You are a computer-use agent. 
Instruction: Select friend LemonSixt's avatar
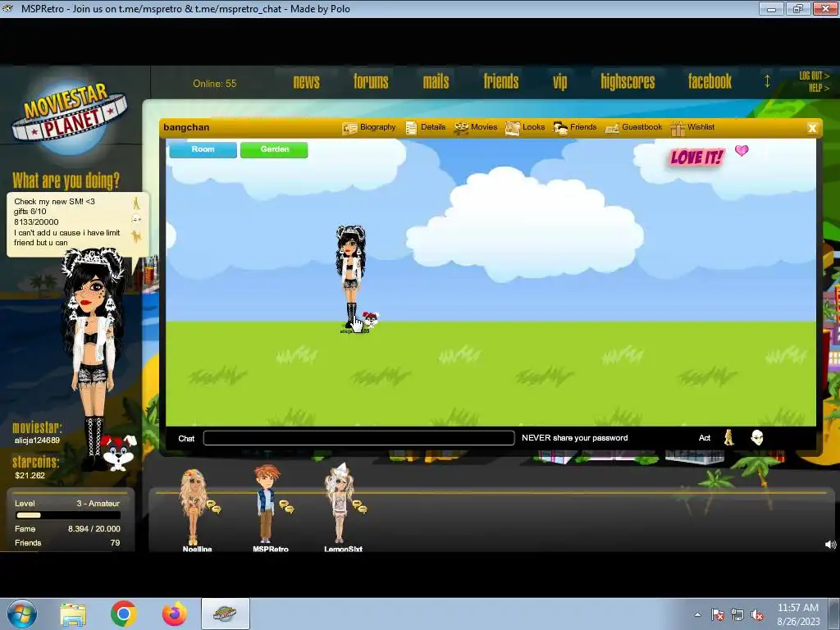pyautogui.click(x=339, y=504)
